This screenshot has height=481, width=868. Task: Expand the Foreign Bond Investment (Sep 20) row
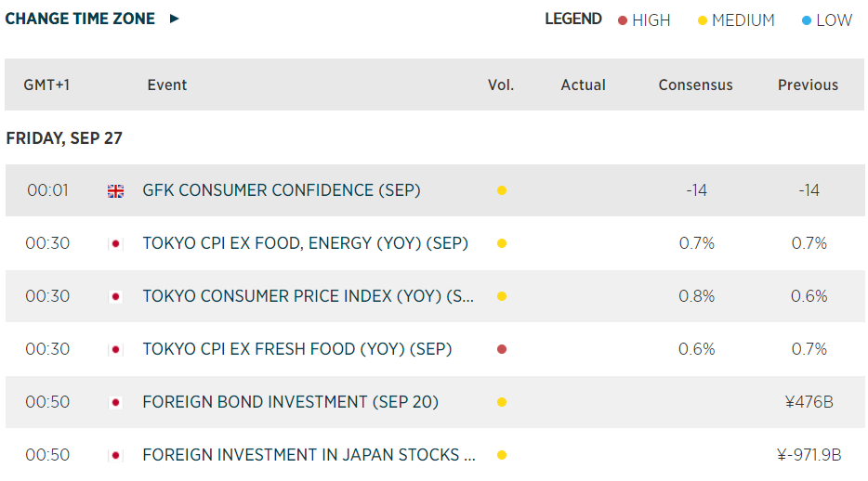[290, 402]
